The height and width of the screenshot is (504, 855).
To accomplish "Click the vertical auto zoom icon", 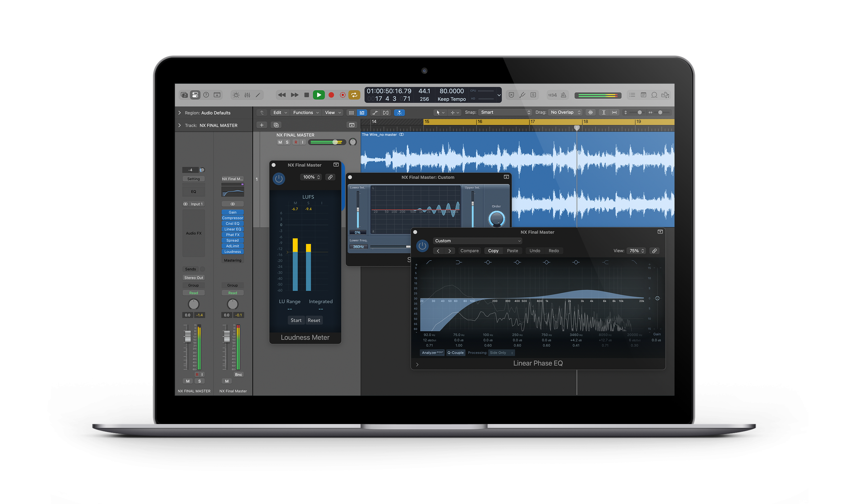I will [604, 112].
